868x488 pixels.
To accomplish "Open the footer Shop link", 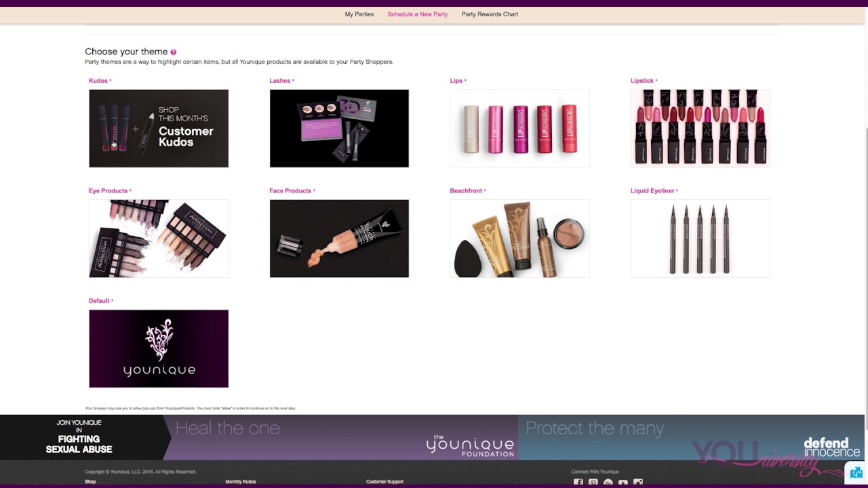I will point(90,482).
